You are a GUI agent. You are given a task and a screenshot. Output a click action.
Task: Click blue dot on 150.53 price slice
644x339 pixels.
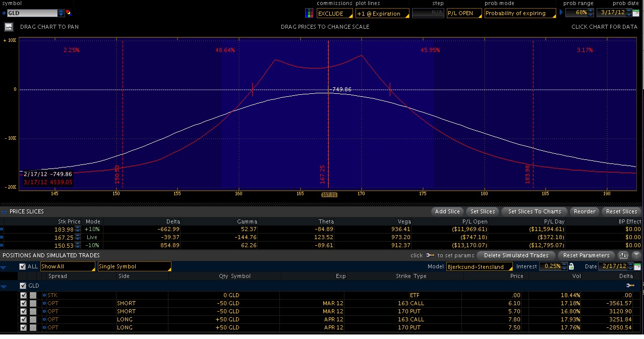pyautogui.click(x=2, y=245)
